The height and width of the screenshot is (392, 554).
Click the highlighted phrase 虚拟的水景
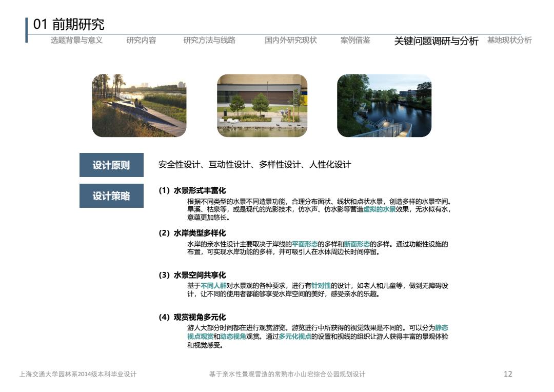pyautogui.click(x=380, y=209)
